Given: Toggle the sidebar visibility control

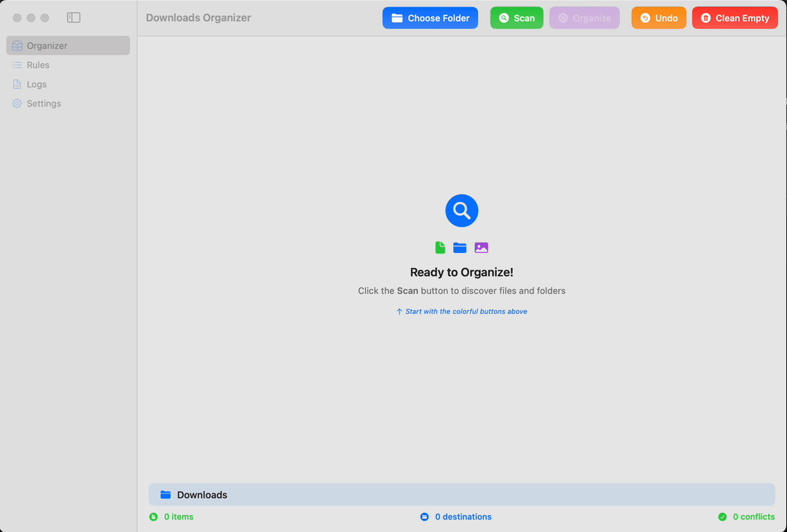Looking at the screenshot, I should pyautogui.click(x=73, y=17).
